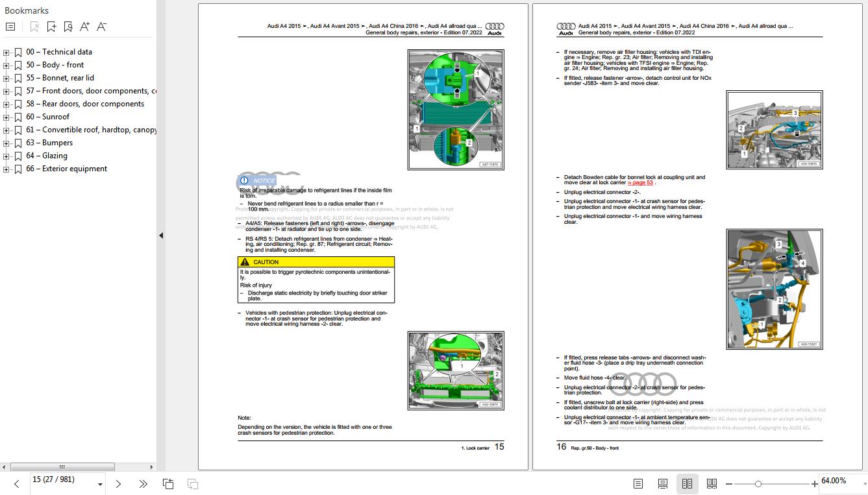Open the zoom percentage dropdown
The height and width of the screenshot is (495, 868).
864,484
